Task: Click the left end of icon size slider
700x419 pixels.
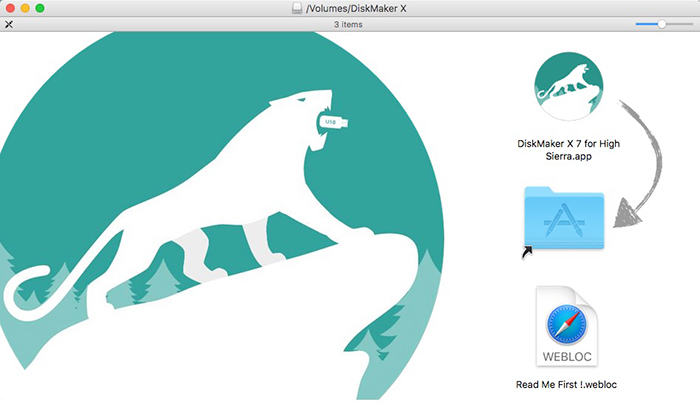Action: click(638, 23)
